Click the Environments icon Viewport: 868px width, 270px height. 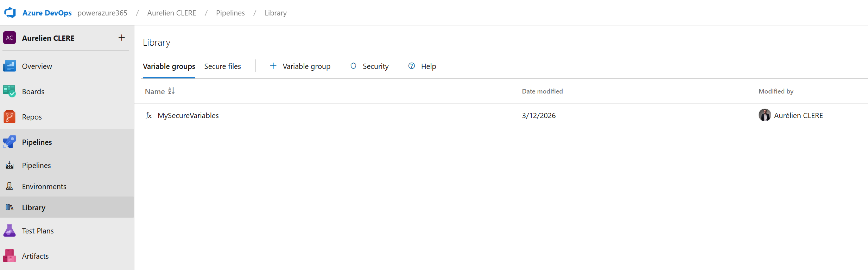9,186
